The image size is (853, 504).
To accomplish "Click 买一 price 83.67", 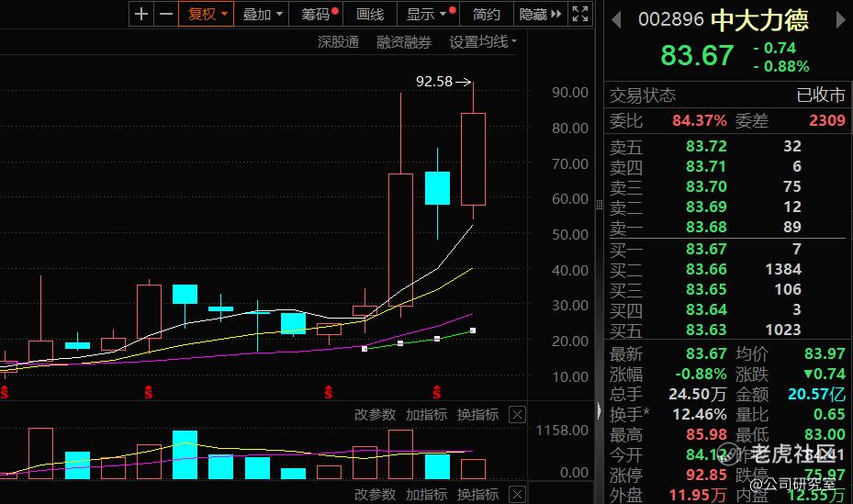I will 706,249.
